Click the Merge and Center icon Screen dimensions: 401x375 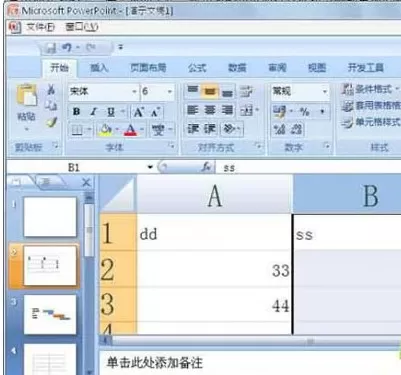pyautogui.click(x=246, y=110)
